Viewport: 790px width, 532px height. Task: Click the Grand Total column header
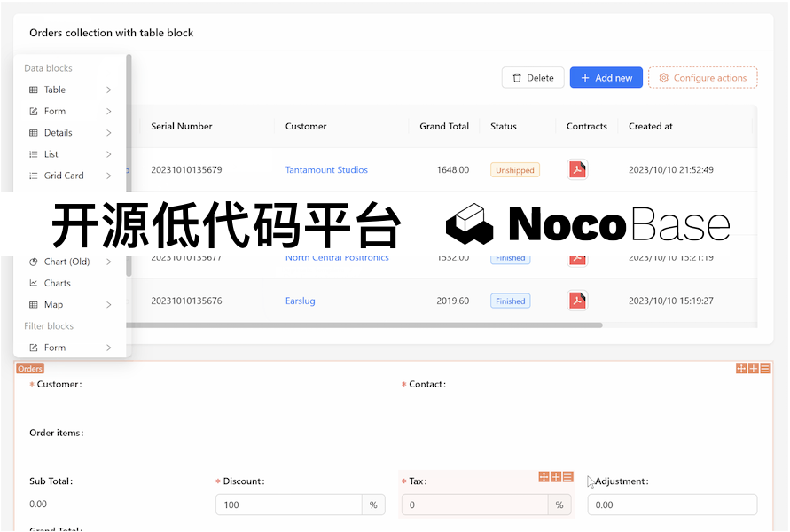[x=444, y=126]
